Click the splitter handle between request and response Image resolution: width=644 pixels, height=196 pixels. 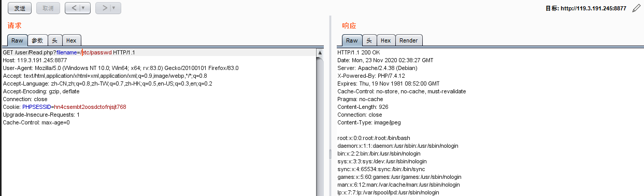(x=330, y=155)
